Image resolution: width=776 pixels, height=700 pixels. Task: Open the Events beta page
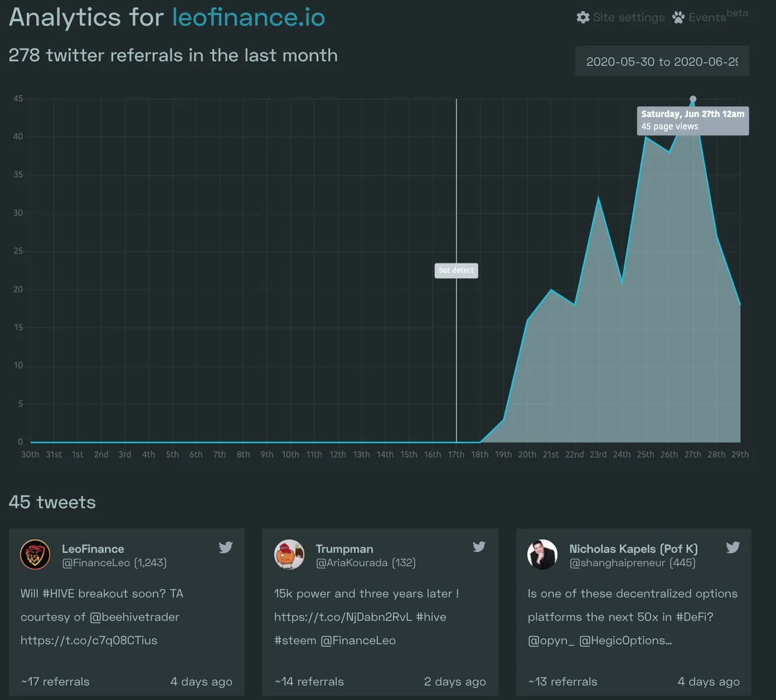(707, 18)
